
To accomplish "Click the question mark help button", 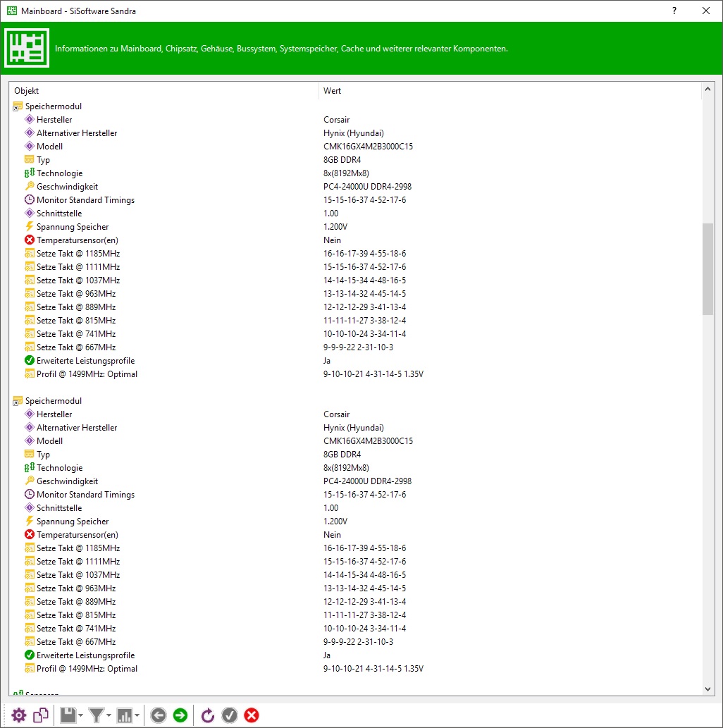I will [x=674, y=11].
